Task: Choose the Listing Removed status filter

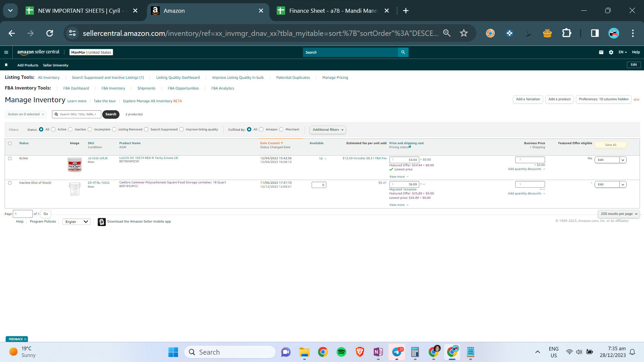Action: pos(114,129)
